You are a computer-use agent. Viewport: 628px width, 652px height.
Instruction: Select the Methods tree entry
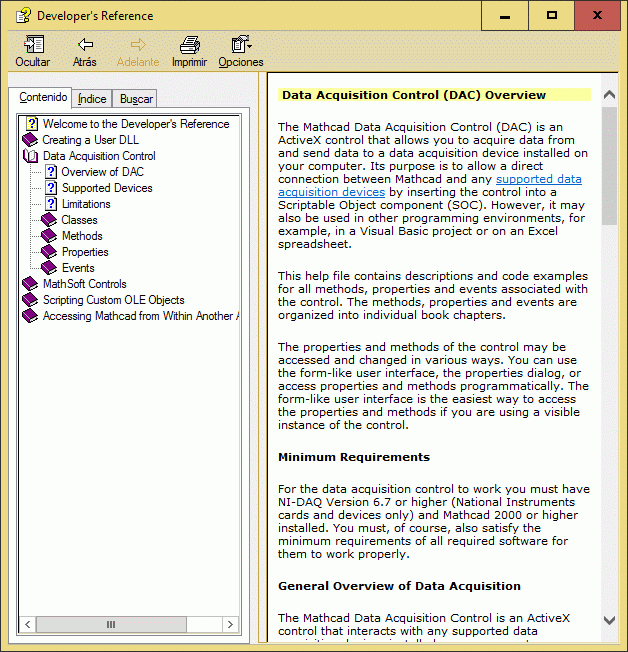pos(82,236)
